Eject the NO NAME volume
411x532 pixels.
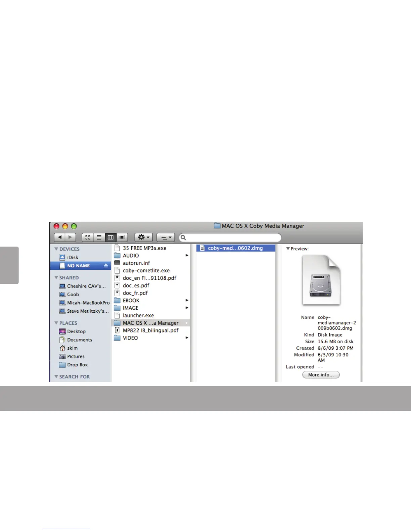tap(106, 265)
